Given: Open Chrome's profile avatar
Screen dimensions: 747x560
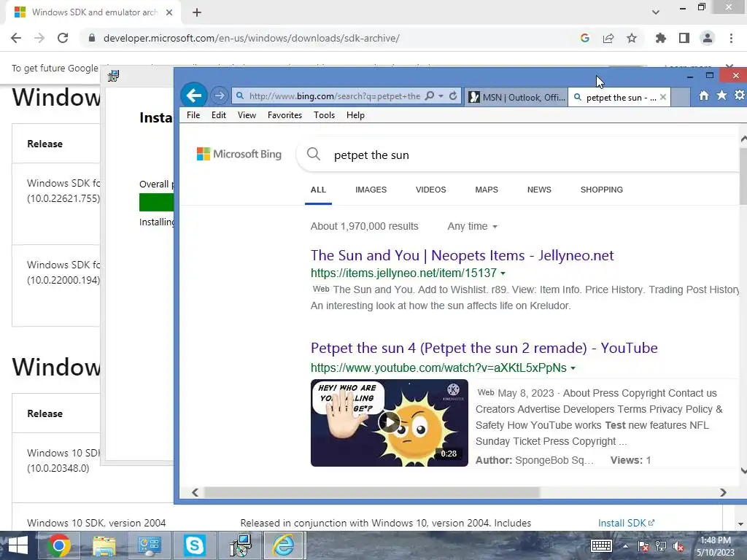Looking at the screenshot, I should [x=708, y=38].
